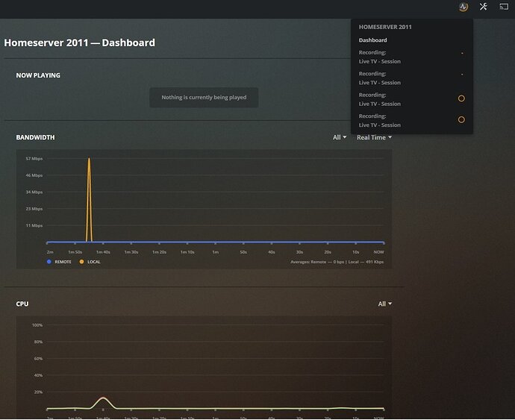Click the Nothing is currently being played message

[204, 98]
